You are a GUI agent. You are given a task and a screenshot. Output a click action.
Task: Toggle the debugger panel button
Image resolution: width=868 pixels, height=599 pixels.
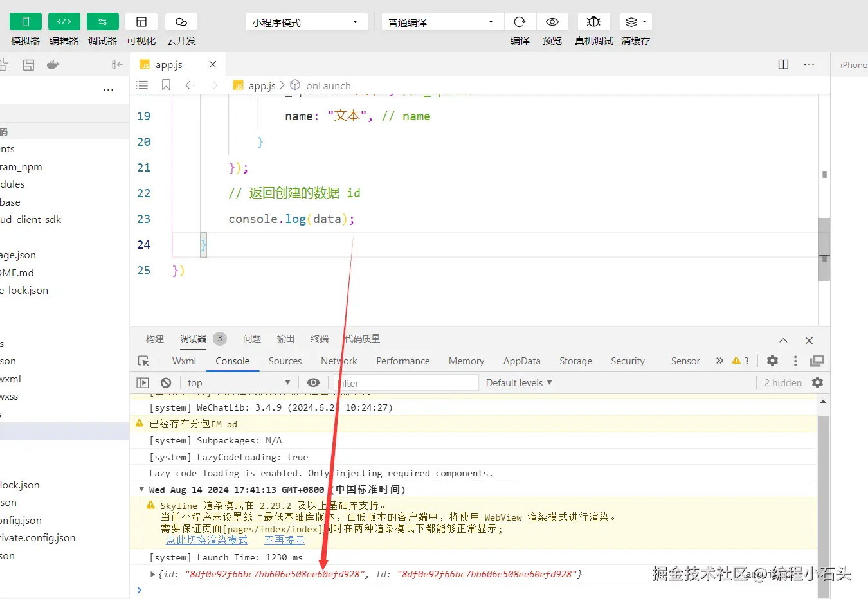103,22
